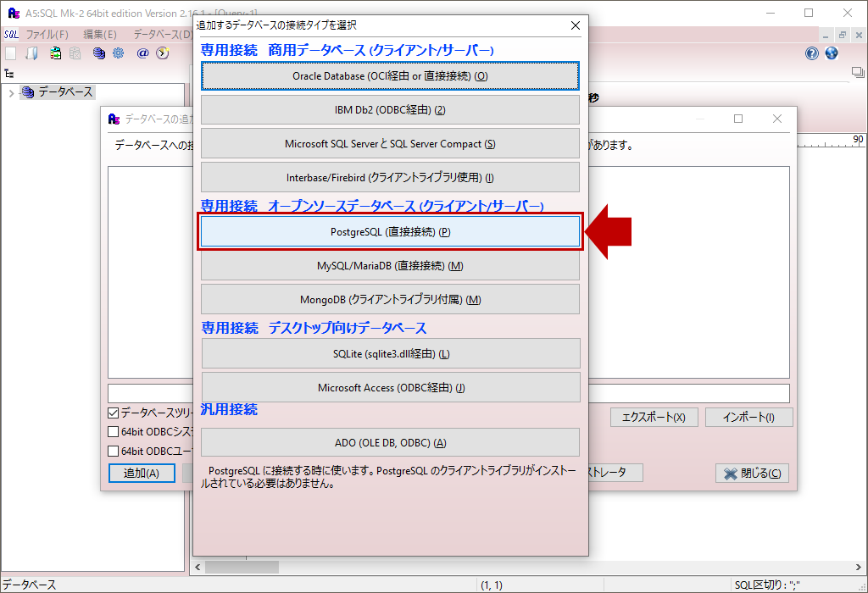The image size is (868, 593).
Task: Click the new blank document toolbar icon
Action: point(11,53)
